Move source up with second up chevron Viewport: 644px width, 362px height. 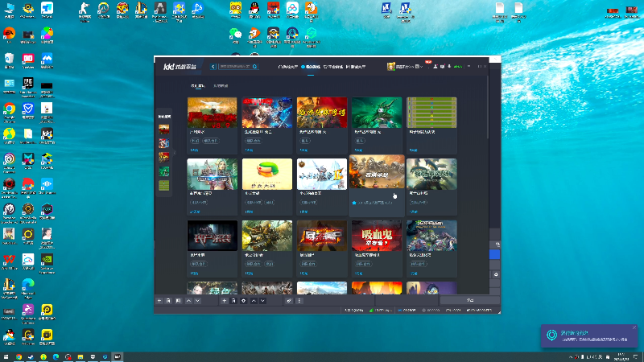tap(254, 301)
